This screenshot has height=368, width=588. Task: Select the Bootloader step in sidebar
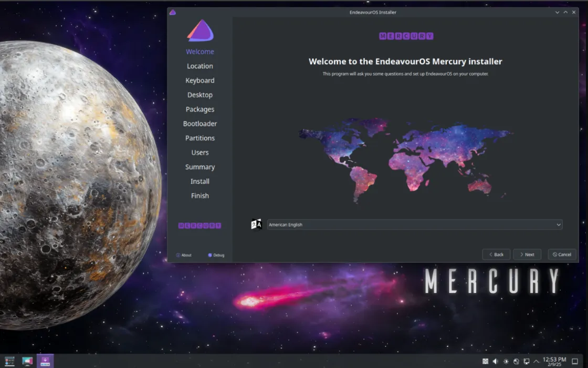pyautogui.click(x=200, y=124)
